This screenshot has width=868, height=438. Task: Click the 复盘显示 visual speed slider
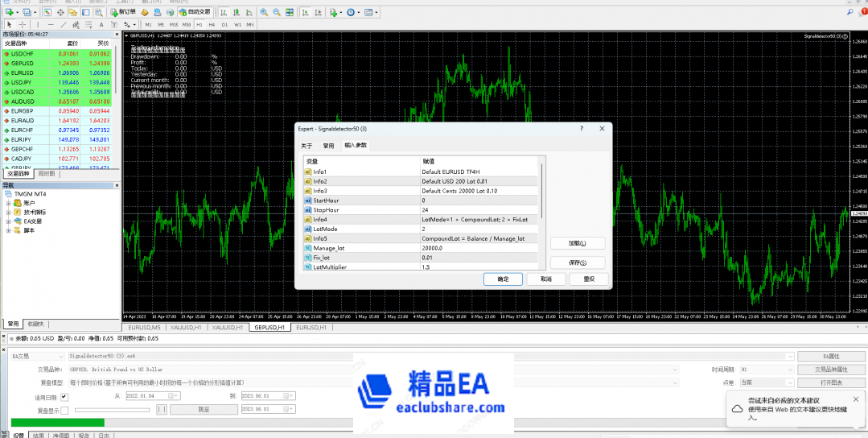click(x=113, y=410)
